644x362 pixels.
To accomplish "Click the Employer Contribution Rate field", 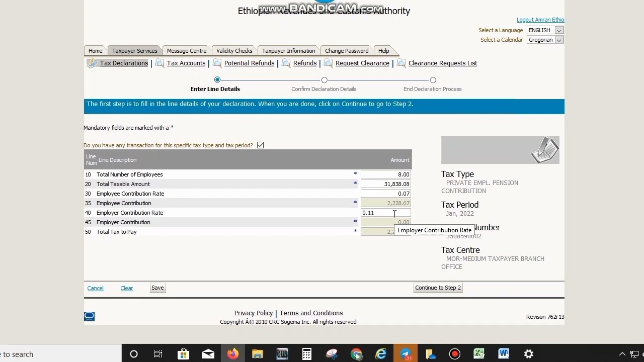I will [385, 213].
